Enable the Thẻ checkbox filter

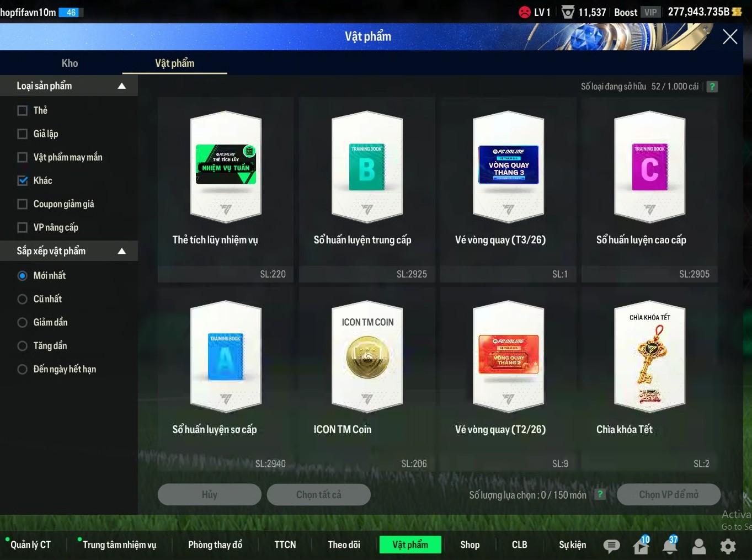(23, 110)
